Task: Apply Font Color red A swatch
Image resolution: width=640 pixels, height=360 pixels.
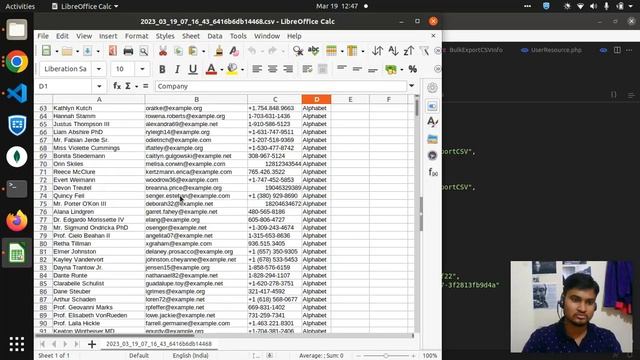Action: point(211,69)
